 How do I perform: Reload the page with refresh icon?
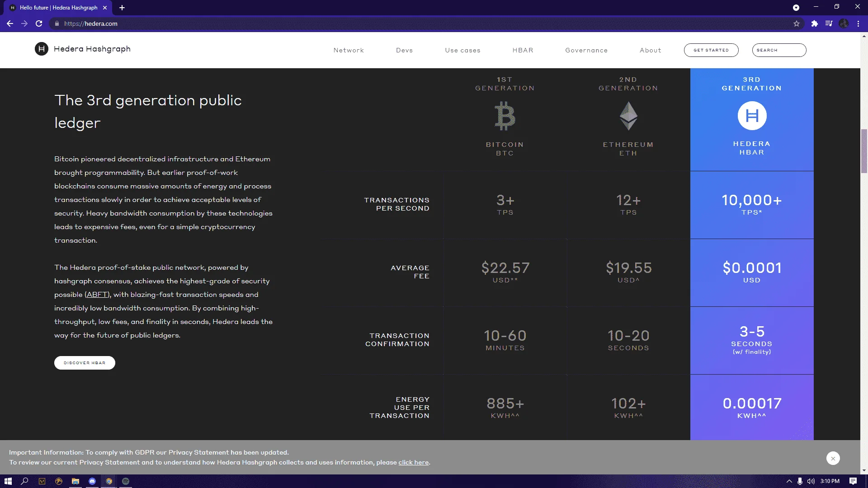39,23
